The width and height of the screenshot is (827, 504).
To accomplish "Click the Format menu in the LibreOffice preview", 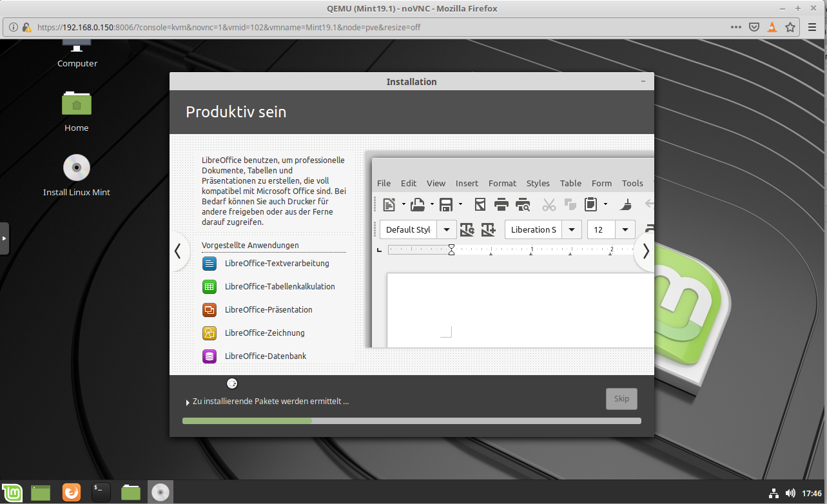I will [x=502, y=183].
